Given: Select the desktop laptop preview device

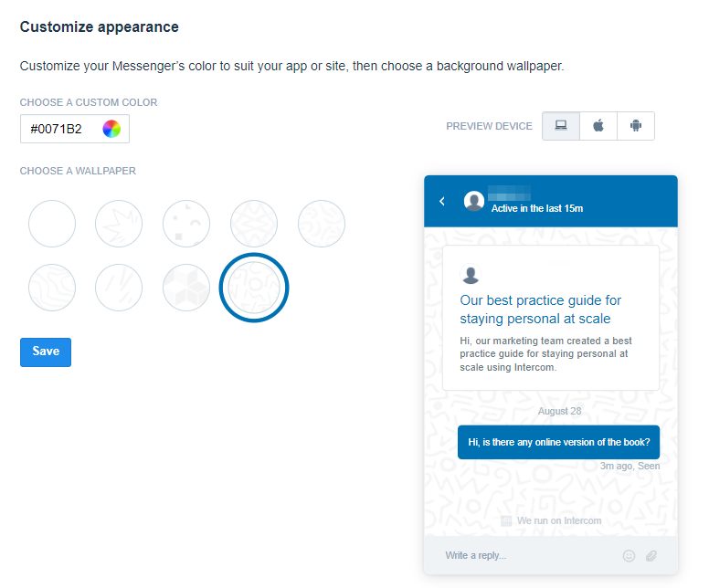Looking at the screenshot, I should (x=561, y=126).
